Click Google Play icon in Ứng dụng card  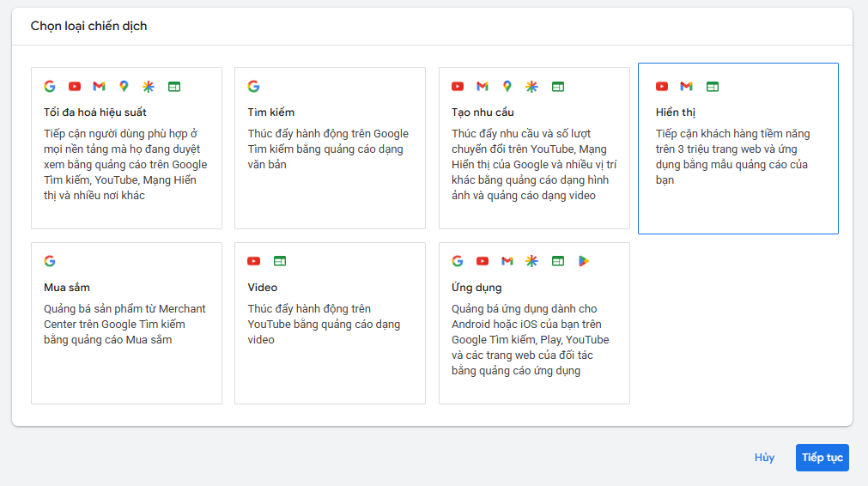(x=584, y=261)
